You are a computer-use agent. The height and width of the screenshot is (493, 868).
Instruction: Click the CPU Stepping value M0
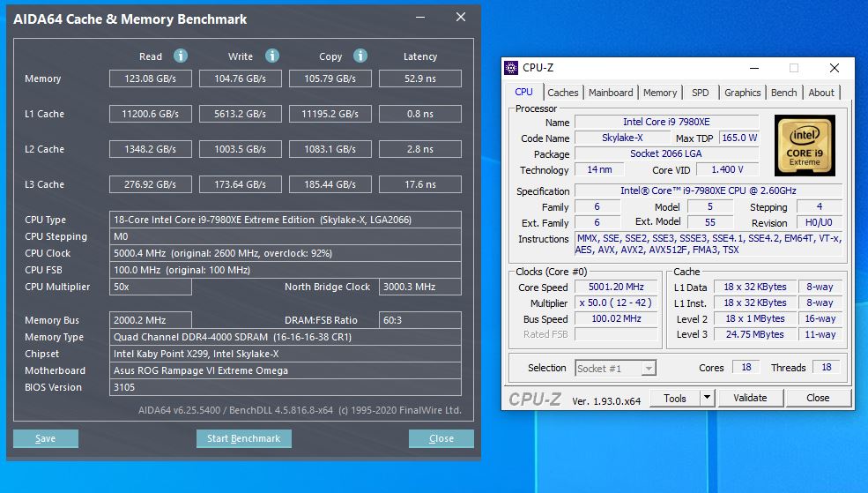click(x=286, y=236)
